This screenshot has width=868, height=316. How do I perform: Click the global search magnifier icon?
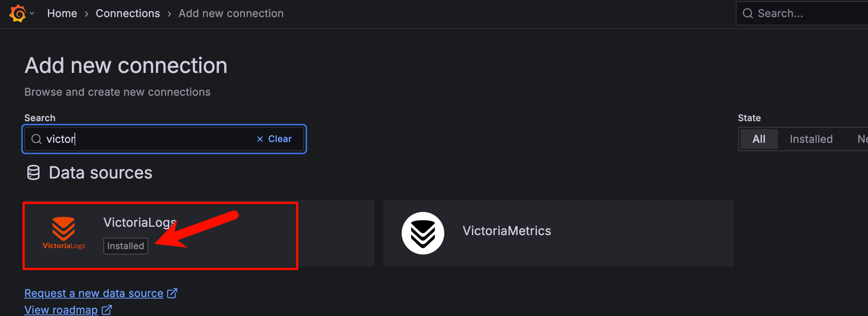click(748, 14)
